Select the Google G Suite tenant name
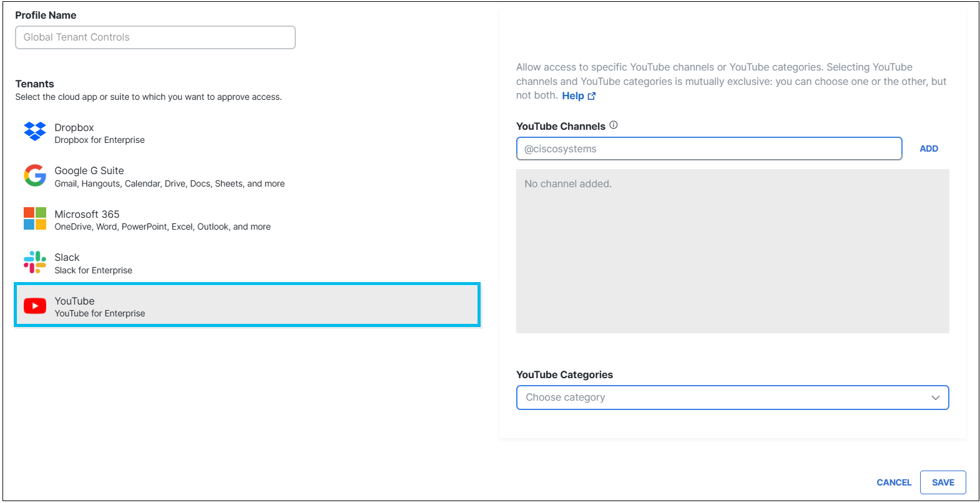Screen dimensions: 980x503 pos(89,170)
